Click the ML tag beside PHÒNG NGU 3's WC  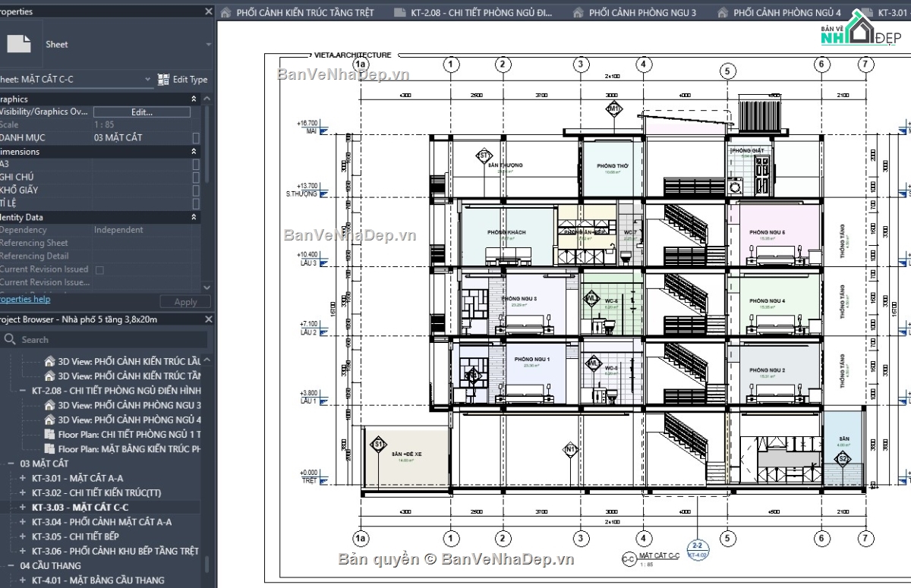pos(591,299)
